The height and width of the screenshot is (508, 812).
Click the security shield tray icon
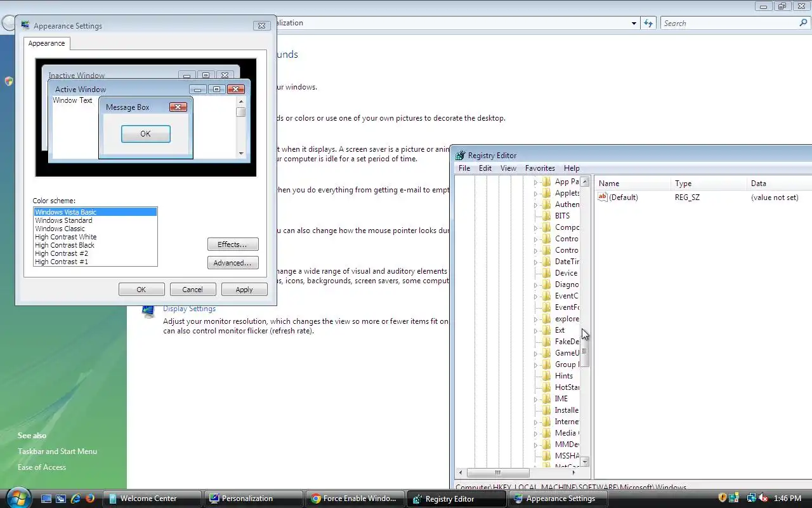point(722,498)
